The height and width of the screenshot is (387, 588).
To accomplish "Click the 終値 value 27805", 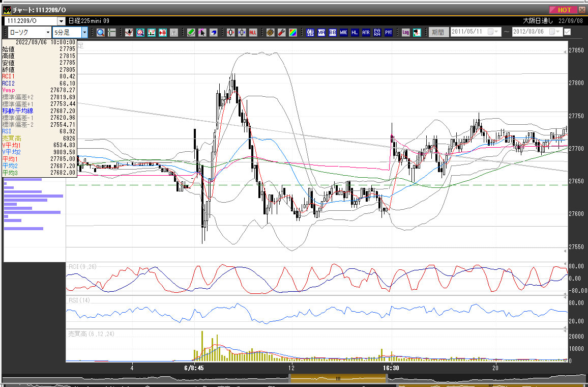I will click(x=67, y=69).
